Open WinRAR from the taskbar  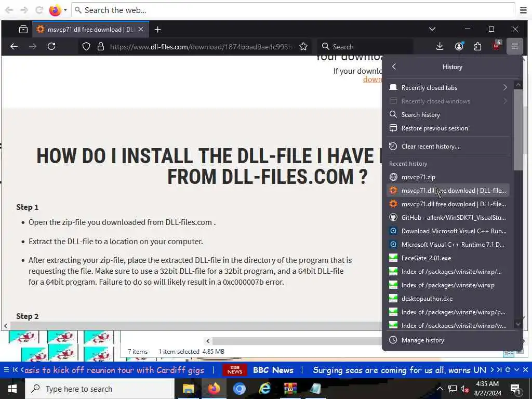(290, 389)
